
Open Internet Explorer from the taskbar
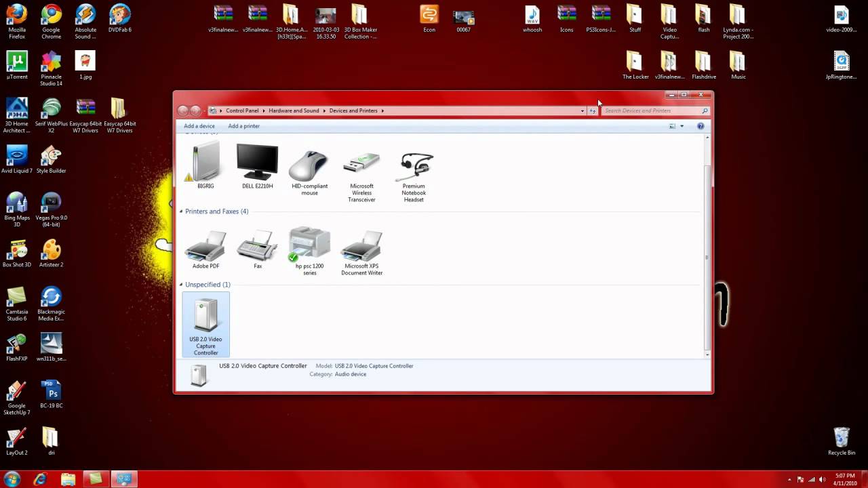40,479
